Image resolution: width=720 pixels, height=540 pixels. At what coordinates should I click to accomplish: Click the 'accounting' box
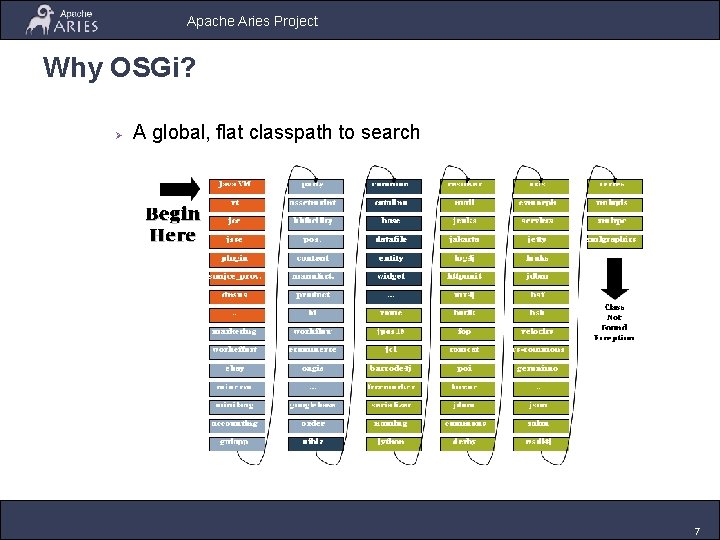tap(237, 425)
